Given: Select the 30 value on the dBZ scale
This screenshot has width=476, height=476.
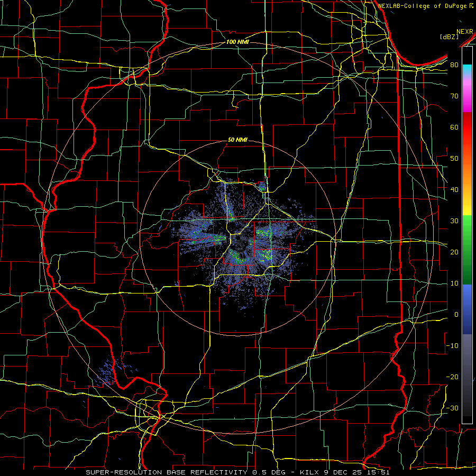Looking at the screenshot, I should 454,221.
